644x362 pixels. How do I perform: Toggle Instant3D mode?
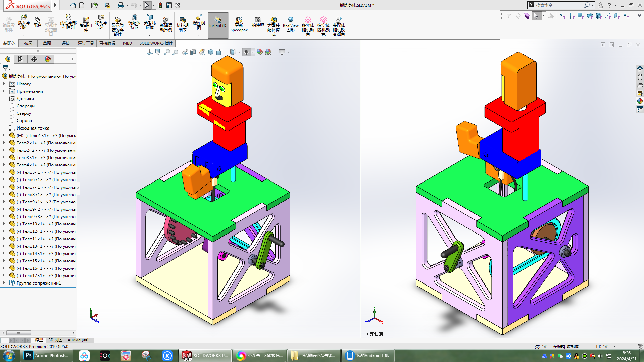tap(218, 25)
